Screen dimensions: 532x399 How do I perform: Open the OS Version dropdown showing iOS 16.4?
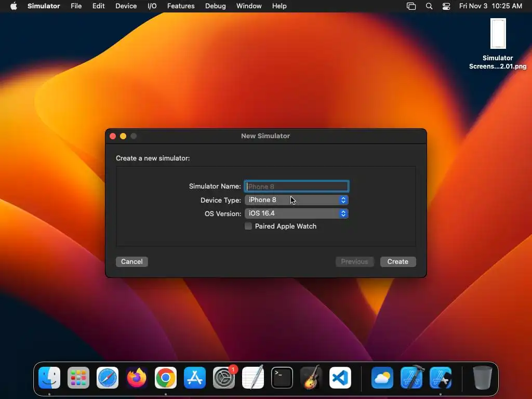pyautogui.click(x=297, y=214)
